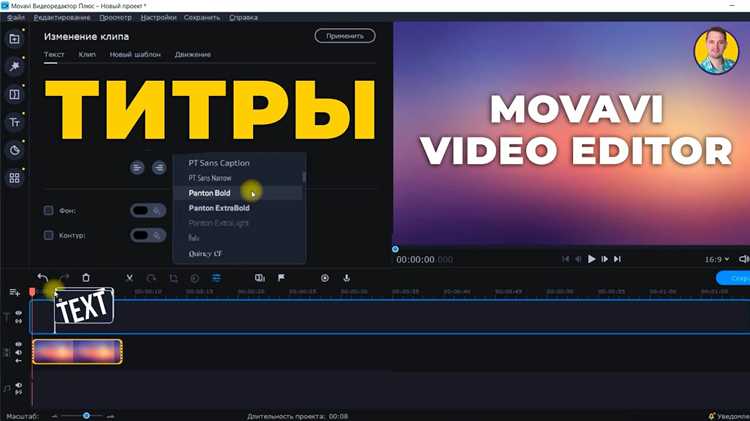Screen dimensions: 750x421
Task: Choose PT Sans Caption font option
Action: coord(219,163)
